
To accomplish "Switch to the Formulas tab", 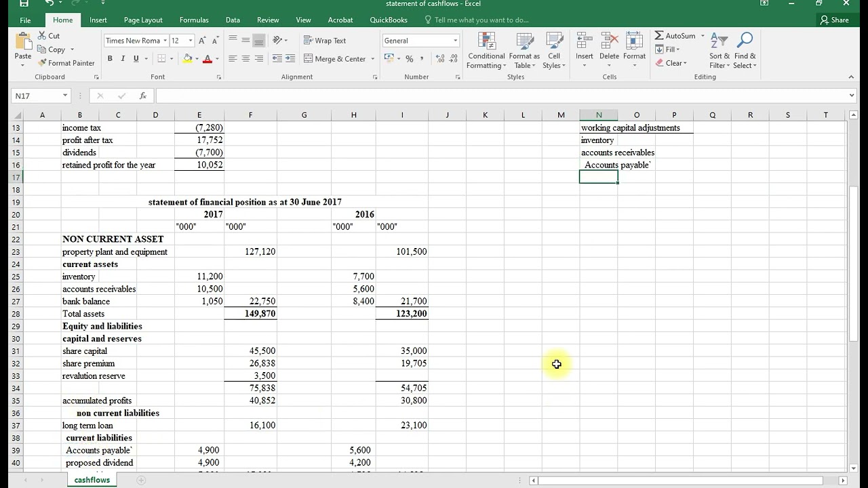I will click(x=194, y=20).
